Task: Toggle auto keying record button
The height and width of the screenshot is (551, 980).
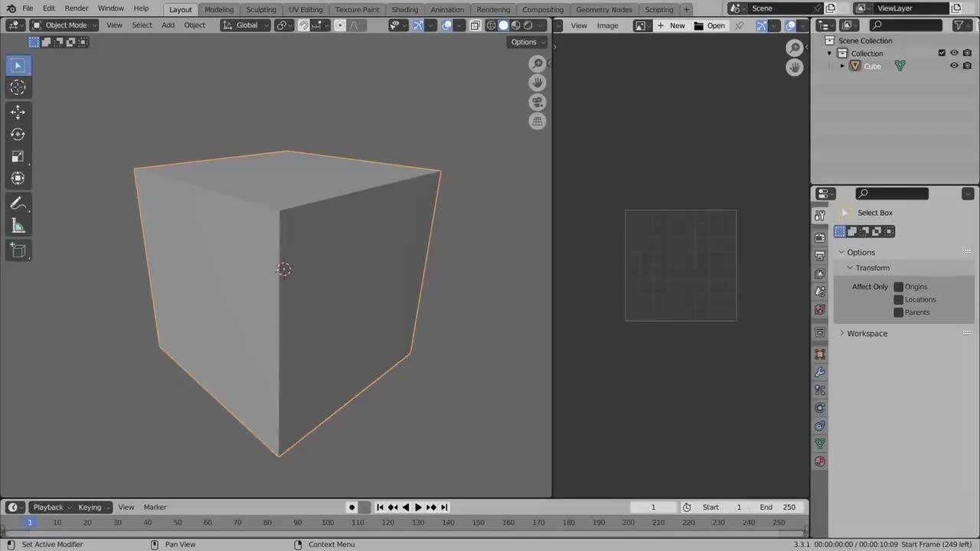Action: pos(351,507)
